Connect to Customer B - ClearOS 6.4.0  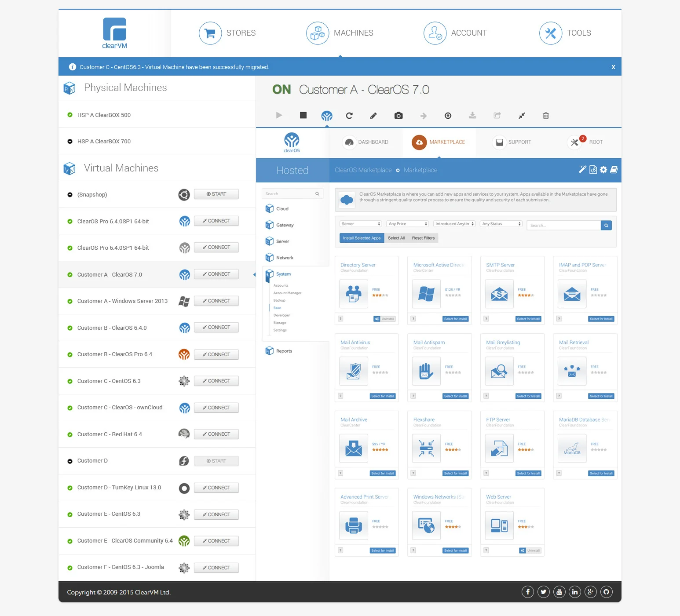click(216, 328)
